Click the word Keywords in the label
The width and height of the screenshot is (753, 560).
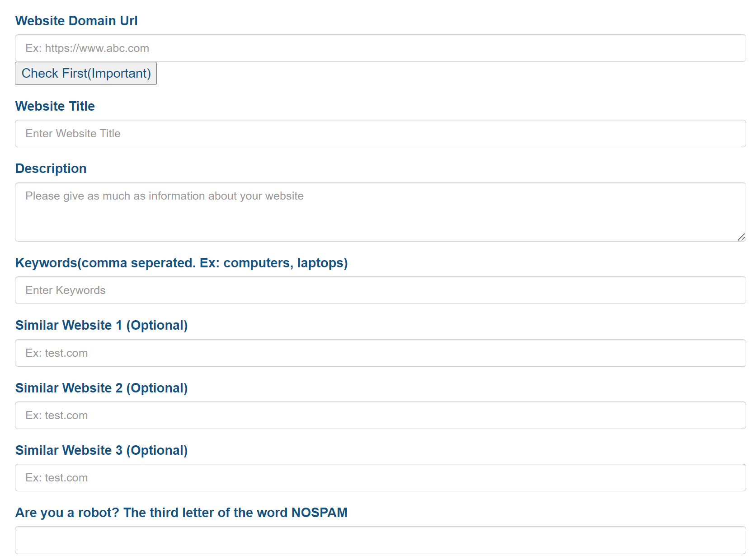pos(46,263)
